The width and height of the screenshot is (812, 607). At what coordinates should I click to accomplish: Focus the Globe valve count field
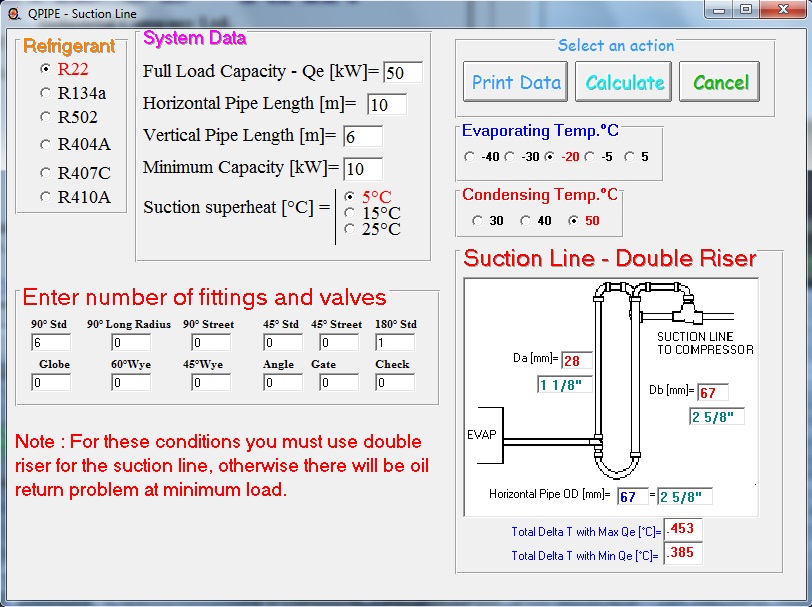[51, 383]
